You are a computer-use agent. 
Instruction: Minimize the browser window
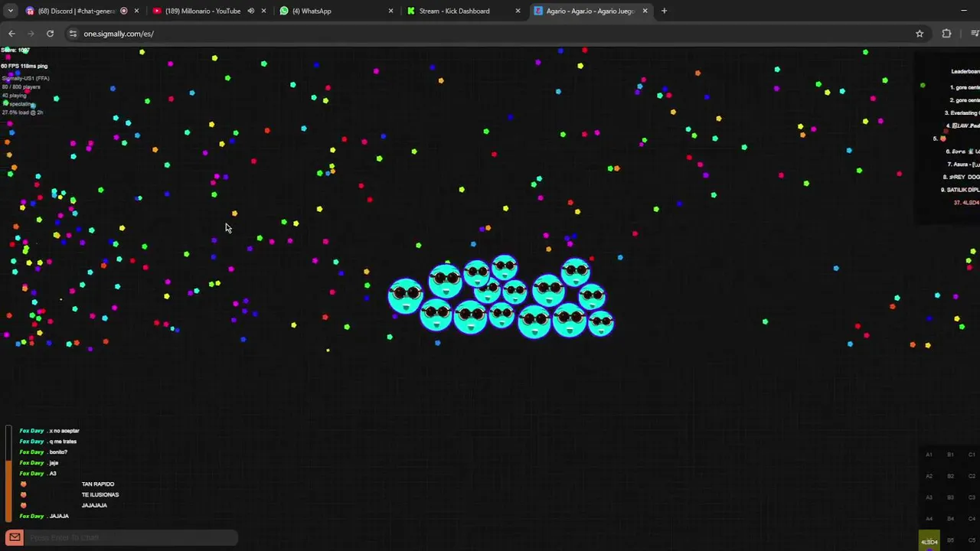pos(963,11)
